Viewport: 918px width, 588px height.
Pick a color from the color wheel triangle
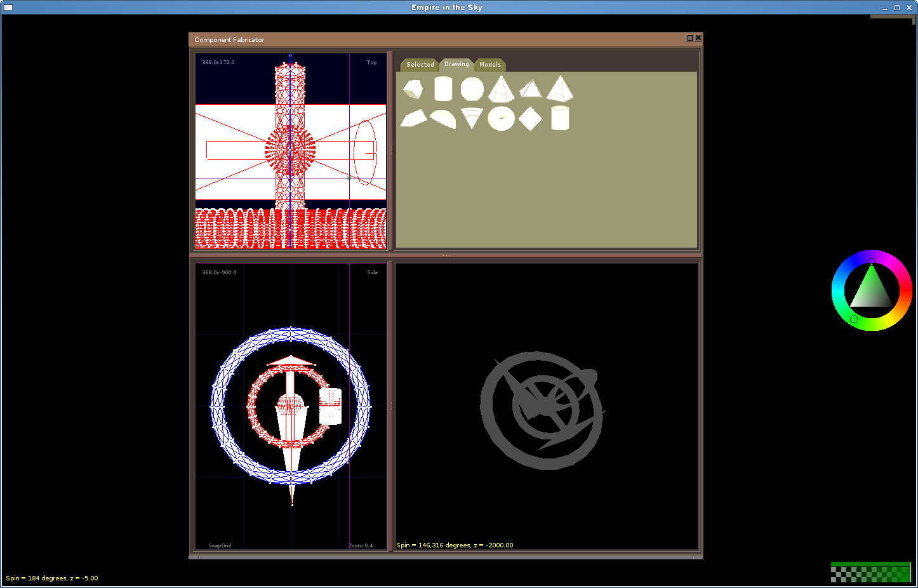tap(872, 292)
